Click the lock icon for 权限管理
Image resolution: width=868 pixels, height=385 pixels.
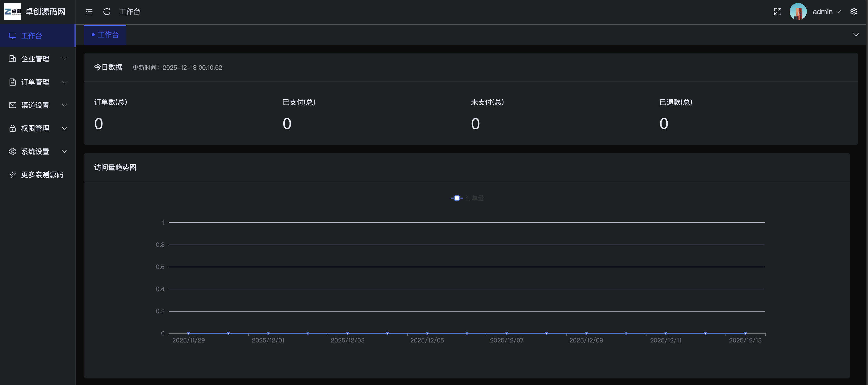[13, 128]
